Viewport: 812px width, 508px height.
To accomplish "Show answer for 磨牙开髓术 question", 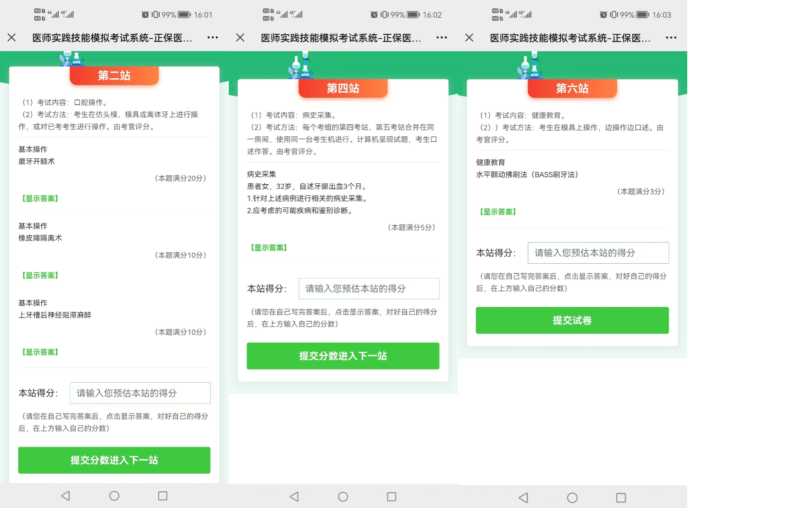I will pos(40,199).
